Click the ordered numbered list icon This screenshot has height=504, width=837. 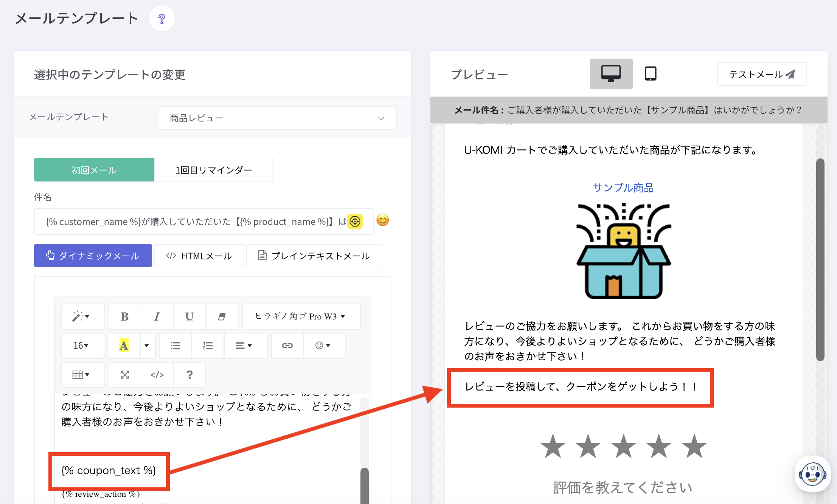point(208,346)
